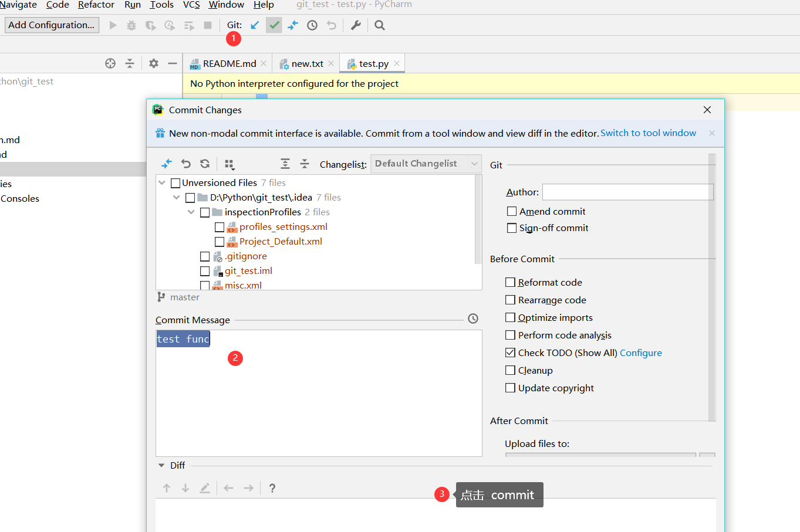The image size is (800, 532).
Task: Click Git Update Project arrow icon
Action: (x=255, y=25)
